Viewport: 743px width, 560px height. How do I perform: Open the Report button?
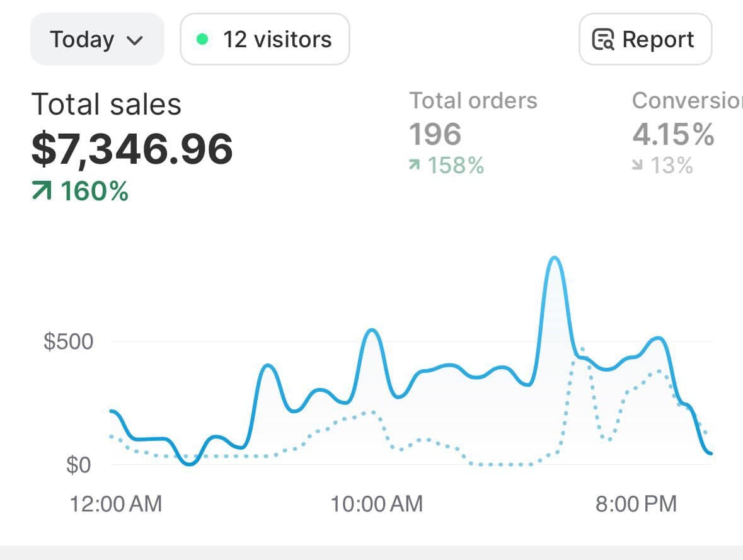[x=645, y=40]
